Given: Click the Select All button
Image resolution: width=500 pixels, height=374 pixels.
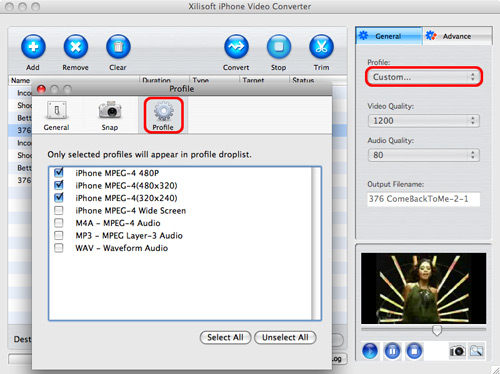Looking at the screenshot, I should point(225,338).
